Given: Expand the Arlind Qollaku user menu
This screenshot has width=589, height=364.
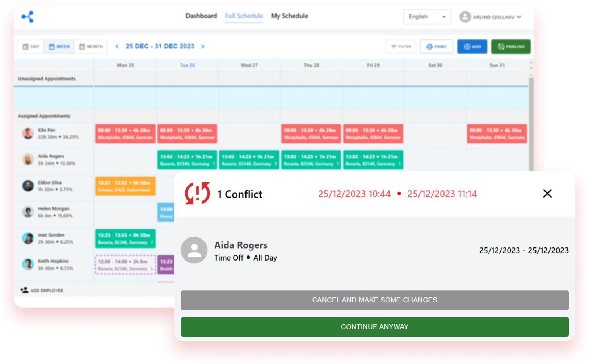Looking at the screenshot, I should point(491,17).
